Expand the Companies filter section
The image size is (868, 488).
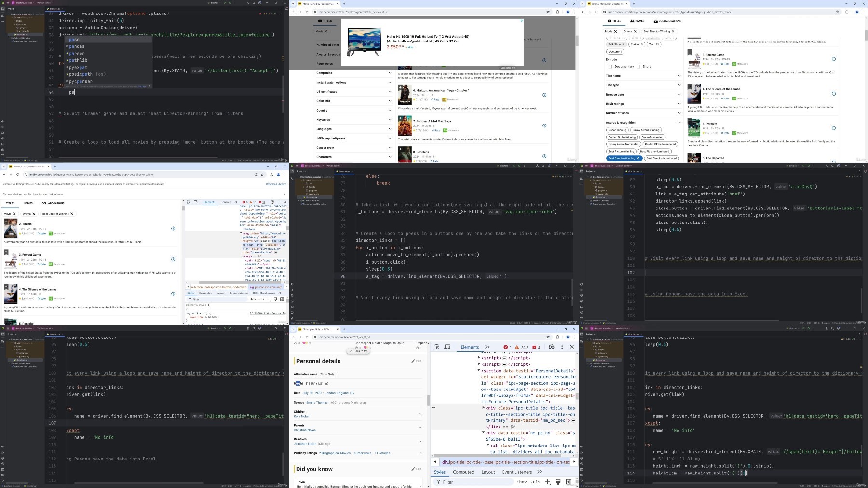pos(353,73)
